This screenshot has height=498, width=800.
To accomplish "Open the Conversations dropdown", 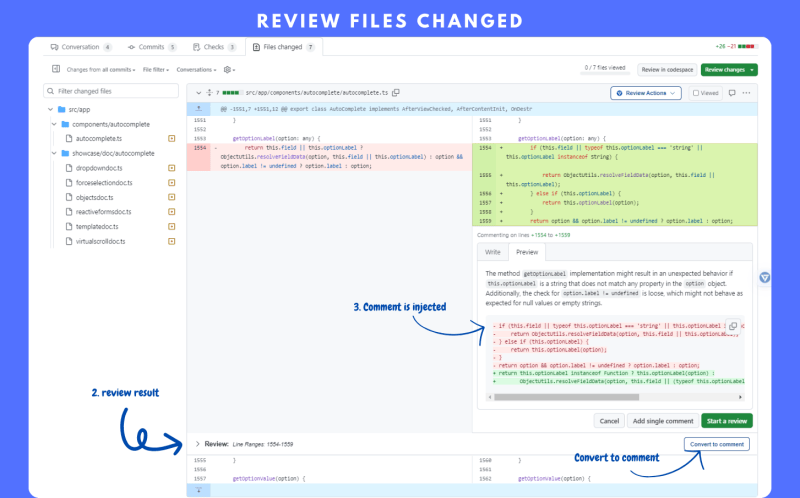I will tap(196, 70).
